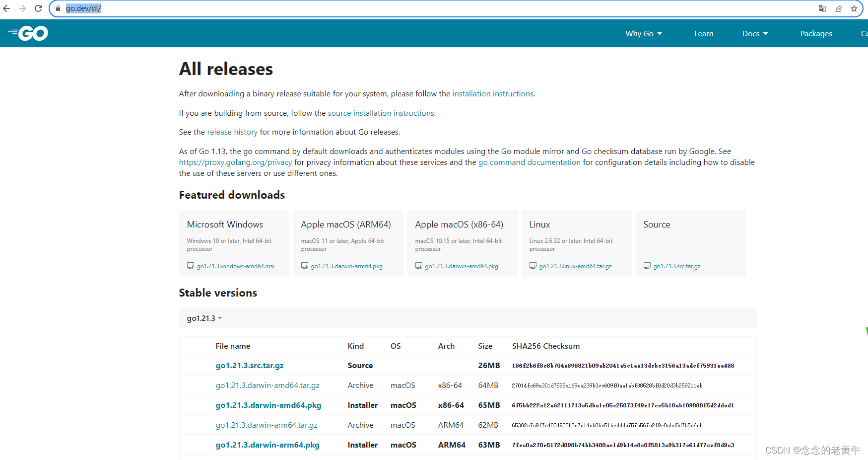The image size is (868, 460).
Task: Open the Docs dropdown menu
Action: [x=755, y=33]
